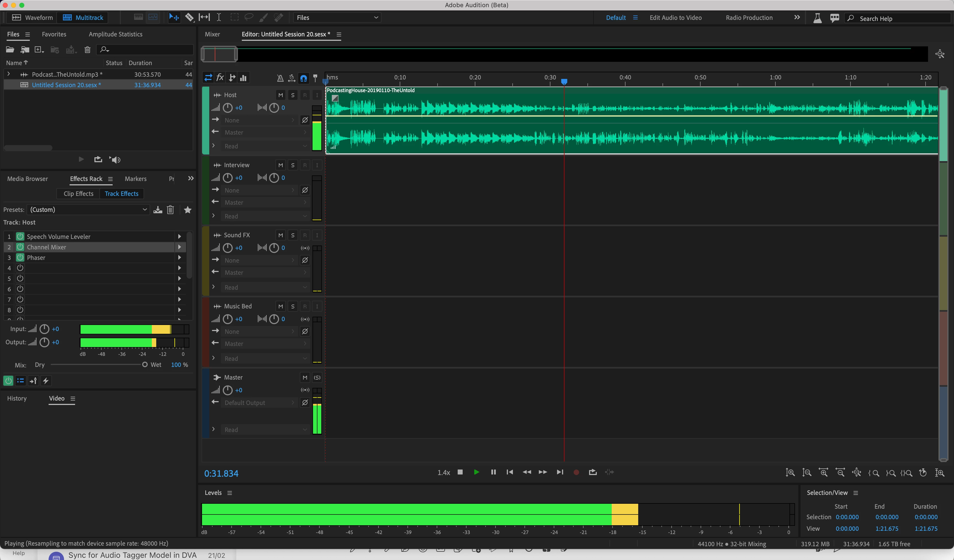
Task: Delete effects preset with trash icon
Action: tap(170, 210)
